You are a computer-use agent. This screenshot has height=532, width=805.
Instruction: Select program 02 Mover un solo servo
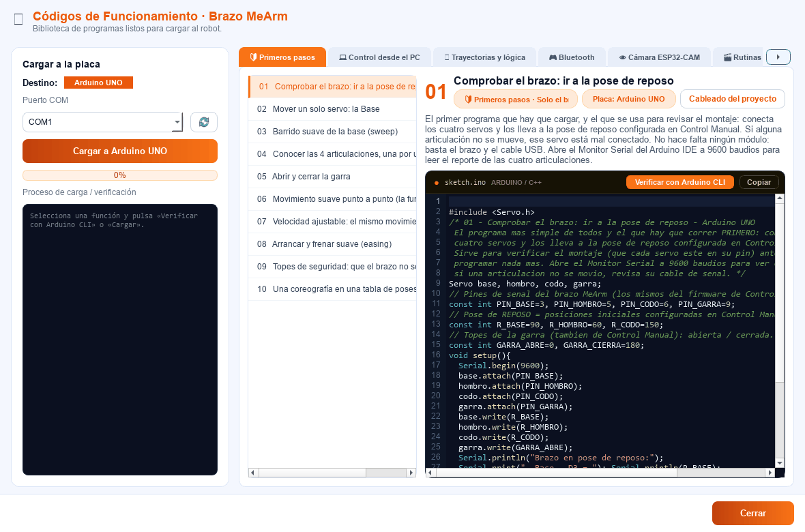[x=332, y=109]
